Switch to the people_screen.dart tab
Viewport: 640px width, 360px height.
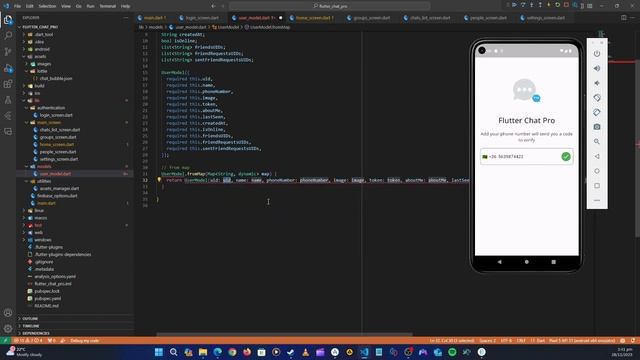488,18
